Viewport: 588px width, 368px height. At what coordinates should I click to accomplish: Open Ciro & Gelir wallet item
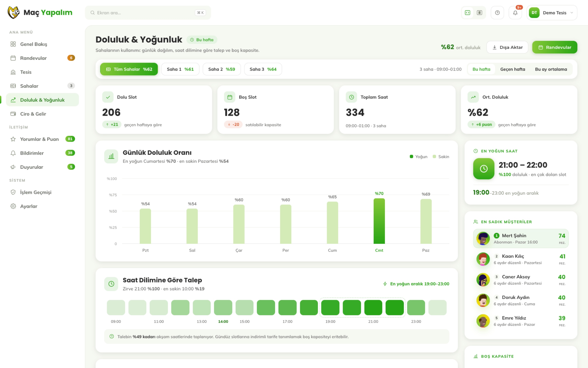pos(42,114)
